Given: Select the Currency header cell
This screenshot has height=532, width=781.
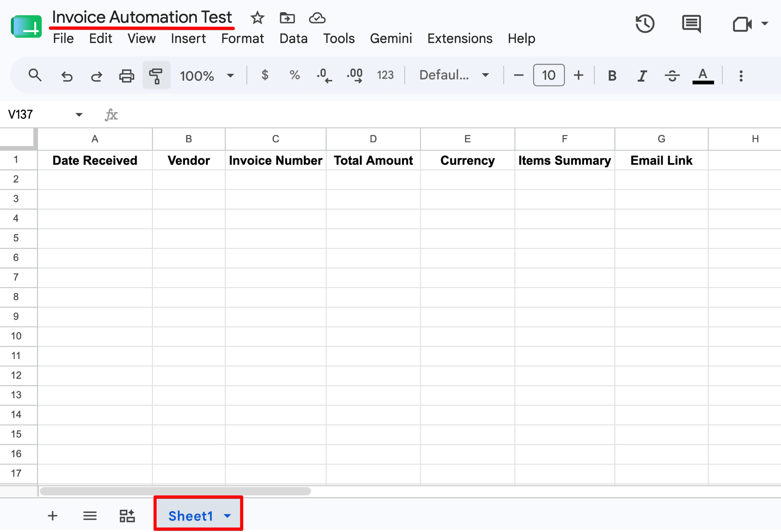Looking at the screenshot, I should coord(468,160).
